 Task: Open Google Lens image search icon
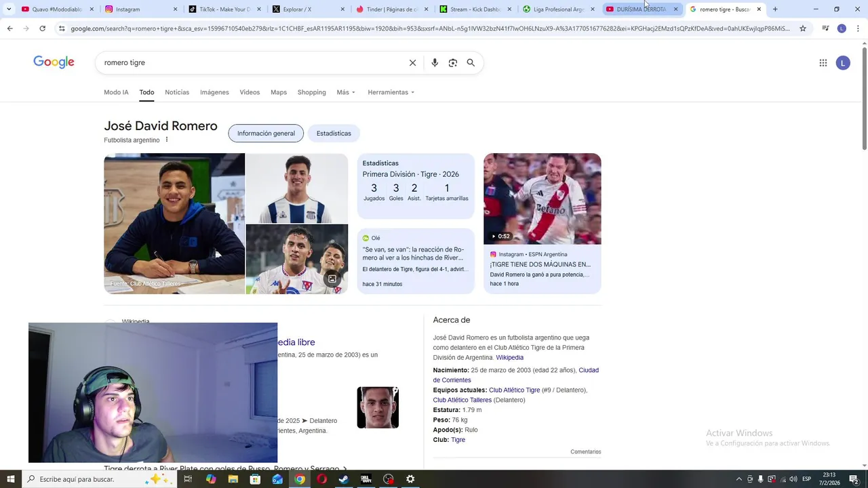point(452,62)
